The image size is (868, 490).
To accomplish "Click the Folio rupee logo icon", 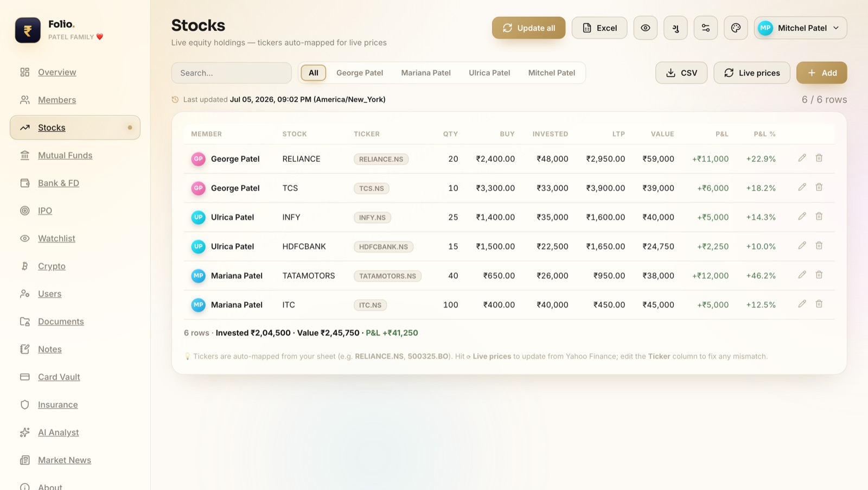I will coord(28,30).
